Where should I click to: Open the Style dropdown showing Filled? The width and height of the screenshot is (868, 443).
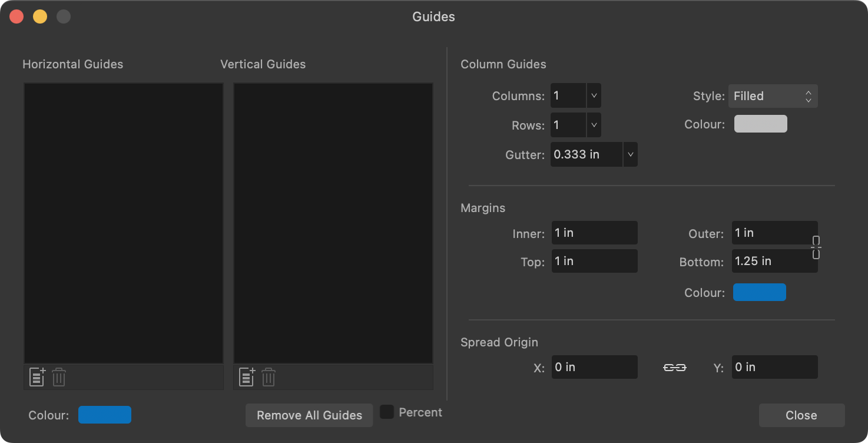click(773, 95)
